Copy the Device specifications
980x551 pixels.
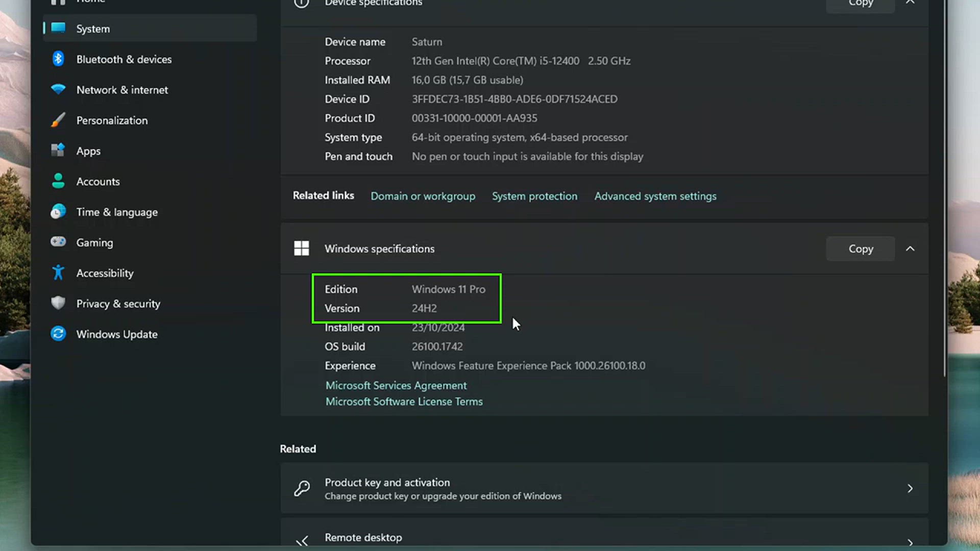(x=861, y=4)
